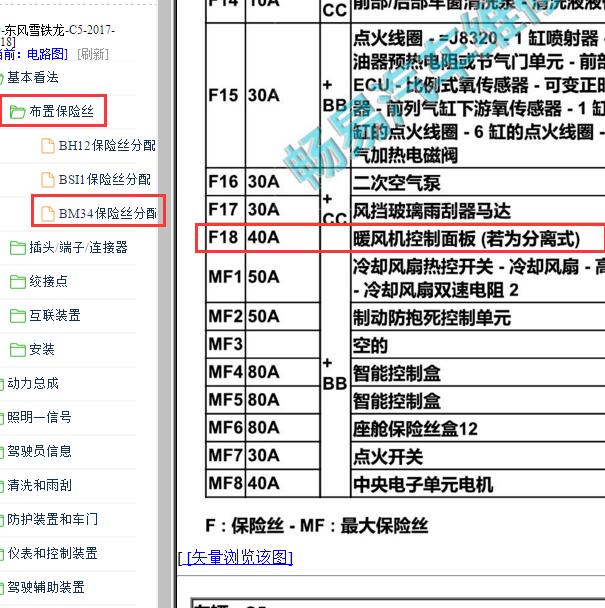Open the 安装 folder icon
Screen dimensions: 605x608
[17, 350]
